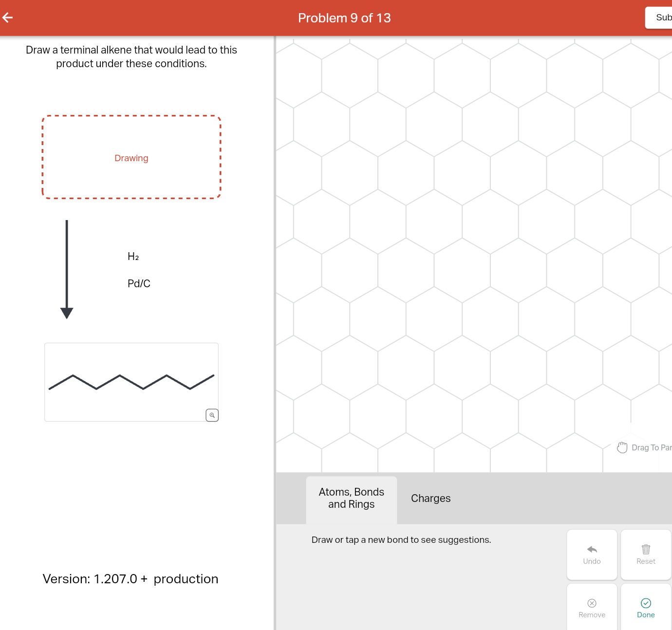672x630 pixels.
Task: Click the Problem 9 of 13 title
Action: click(344, 18)
